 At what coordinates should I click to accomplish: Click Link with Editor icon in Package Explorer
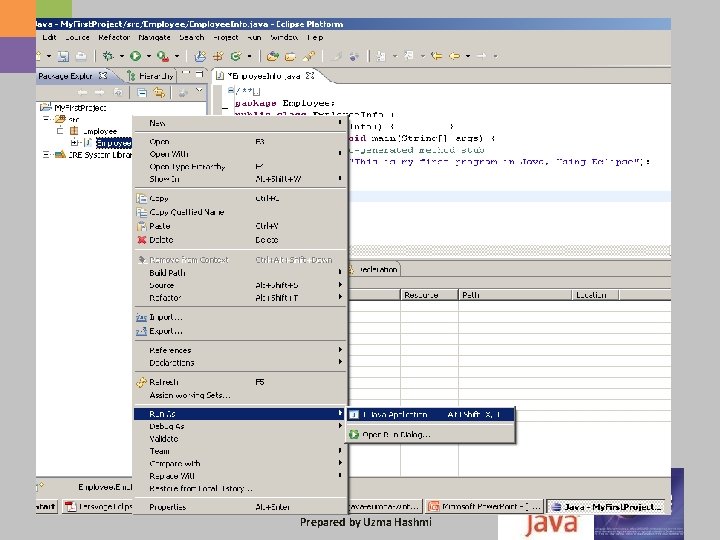click(x=159, y=93)
